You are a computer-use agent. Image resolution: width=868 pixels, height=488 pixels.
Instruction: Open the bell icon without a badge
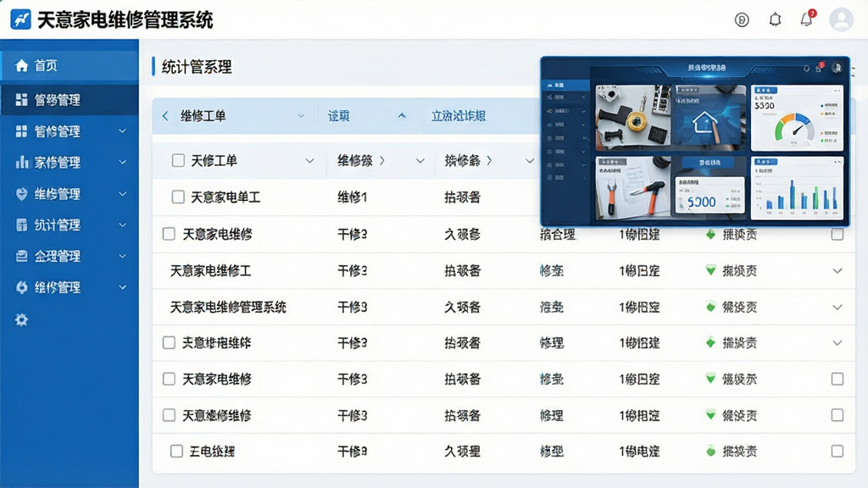(775, 20)
